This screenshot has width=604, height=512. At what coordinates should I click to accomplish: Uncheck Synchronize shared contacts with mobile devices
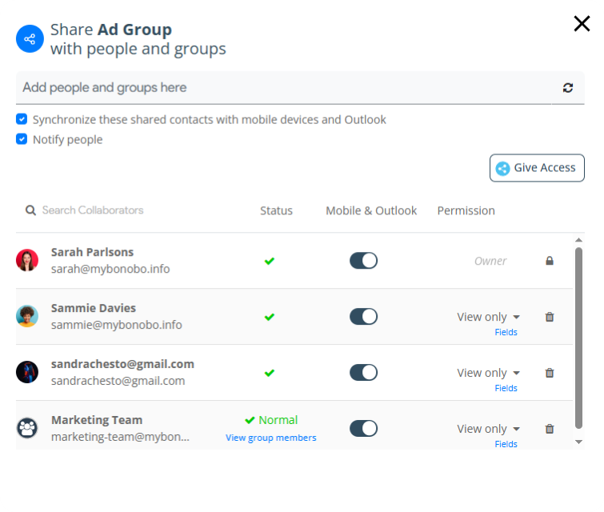click(22, 120)
